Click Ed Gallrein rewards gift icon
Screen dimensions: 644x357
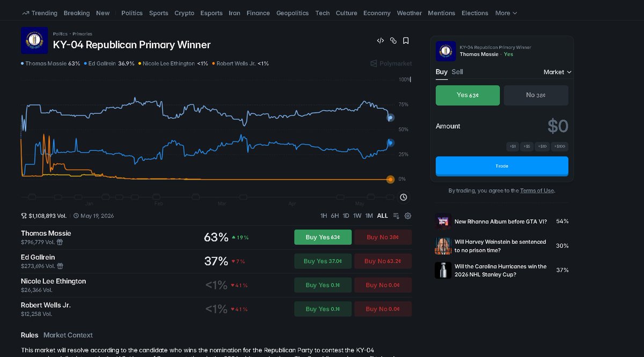tap(60, 266)
